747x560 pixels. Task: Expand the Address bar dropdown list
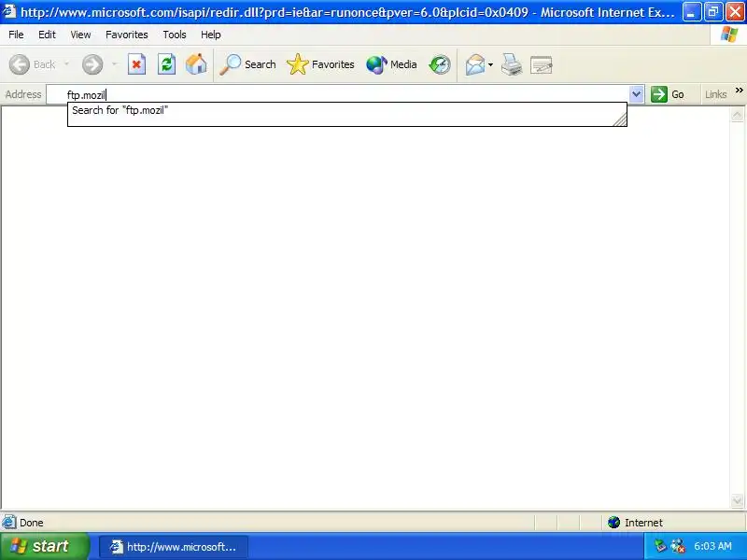coord(637,94)
